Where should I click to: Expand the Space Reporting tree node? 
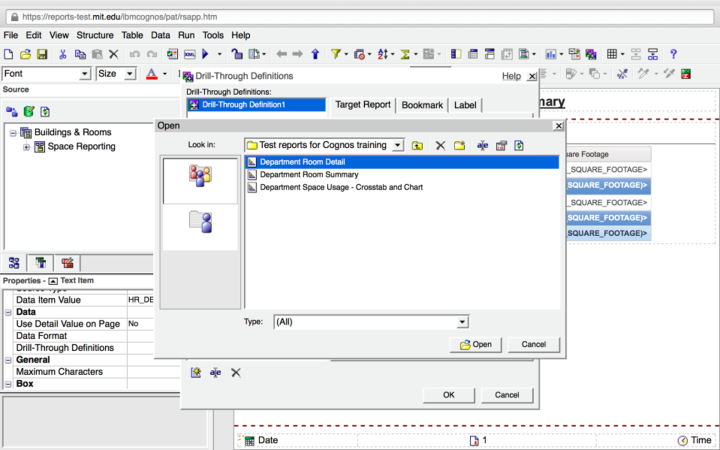[26, 147]
